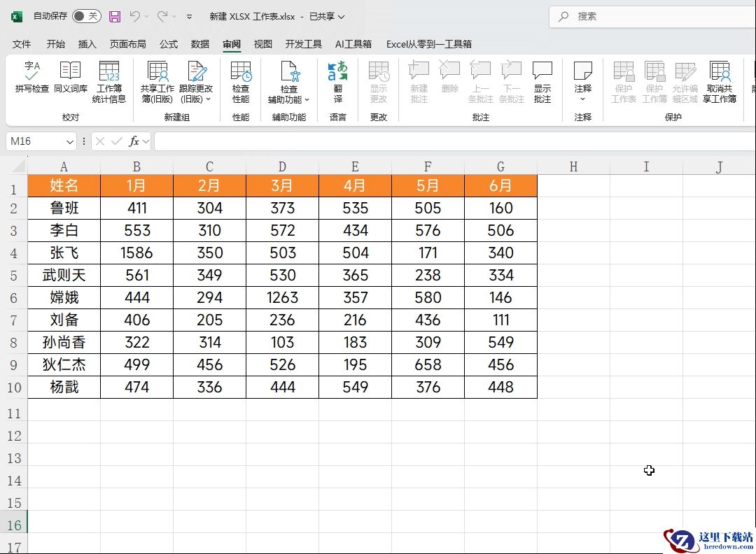This screenshot has height=554, width=756.
Task: Select row 5 header
Action: tap(13, 276)
